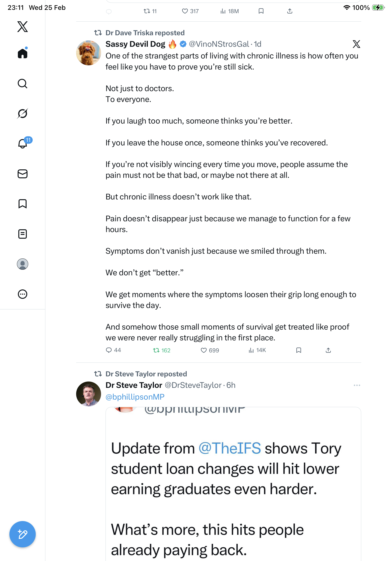Open Grok icon on Sassy Devil Dog post
The image size is (392, 561).
point(356,44)
